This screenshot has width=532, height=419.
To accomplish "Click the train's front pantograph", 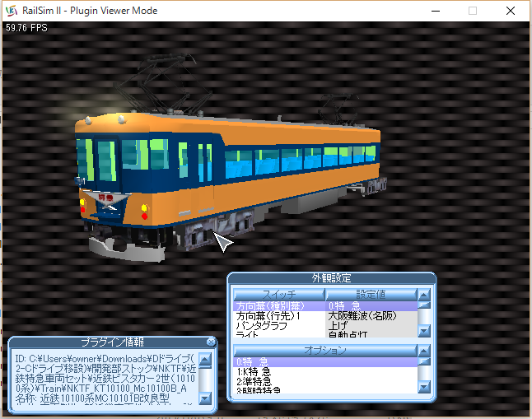I will pos(163,83).
